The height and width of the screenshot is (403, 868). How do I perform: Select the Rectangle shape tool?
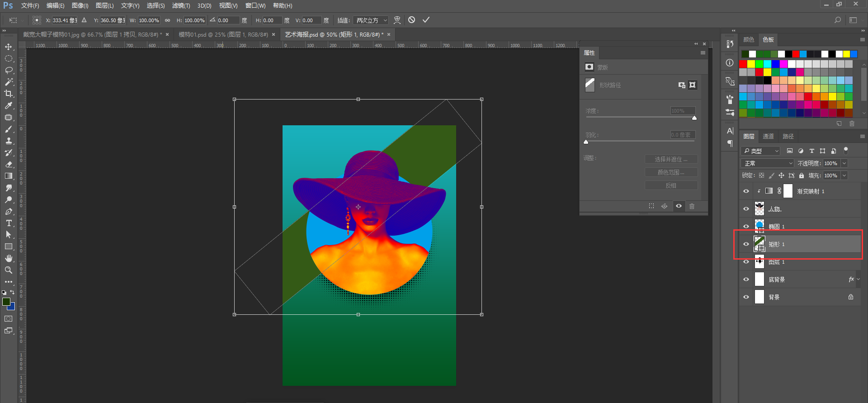tap(9, 247)
